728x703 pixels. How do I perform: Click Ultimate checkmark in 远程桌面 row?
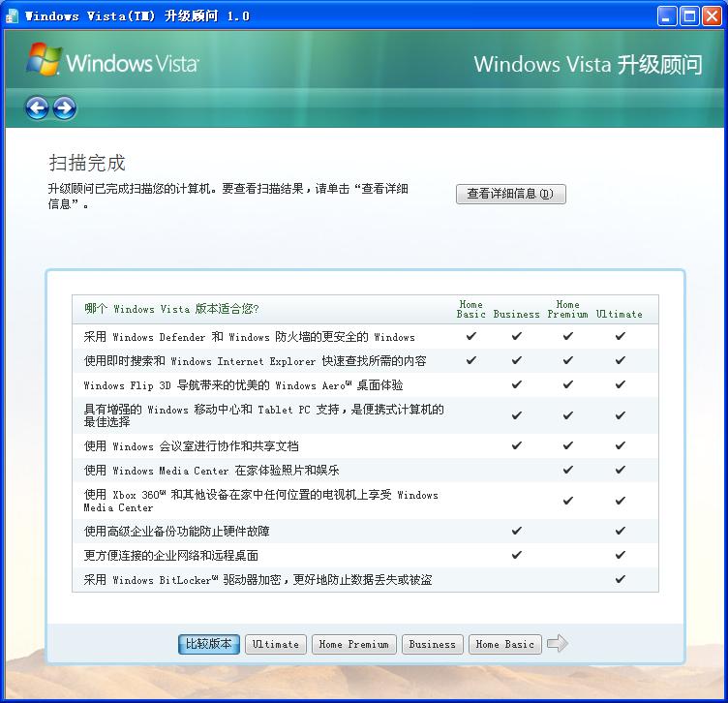click(x=620, y=555)
